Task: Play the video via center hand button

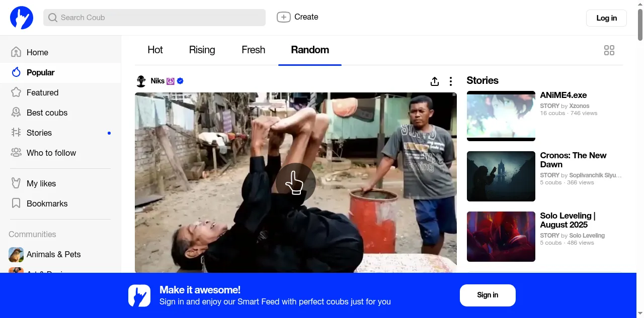Action: (x=295, y=183)
